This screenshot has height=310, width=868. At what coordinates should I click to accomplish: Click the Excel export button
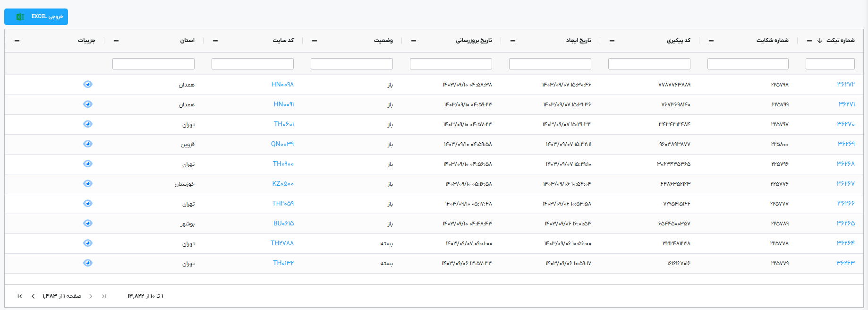36,17
